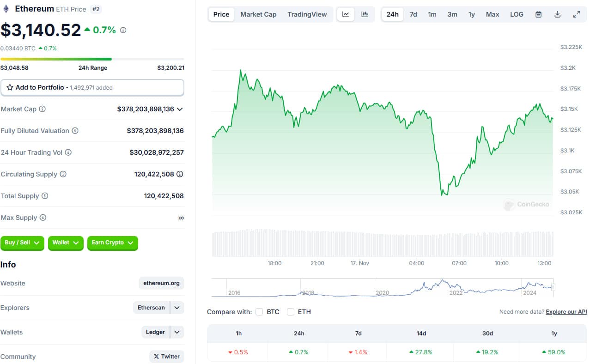Open the Buy / Sell dropdown

tap(22, 243)
